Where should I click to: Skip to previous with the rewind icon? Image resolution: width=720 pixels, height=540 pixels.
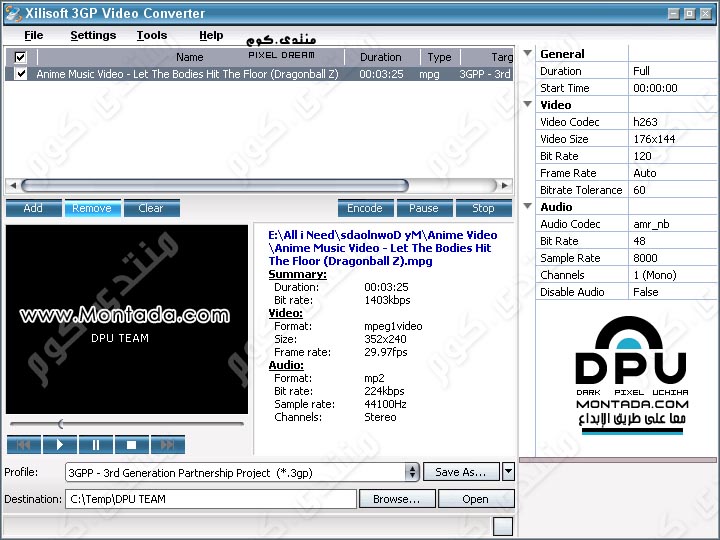(24, 445)
